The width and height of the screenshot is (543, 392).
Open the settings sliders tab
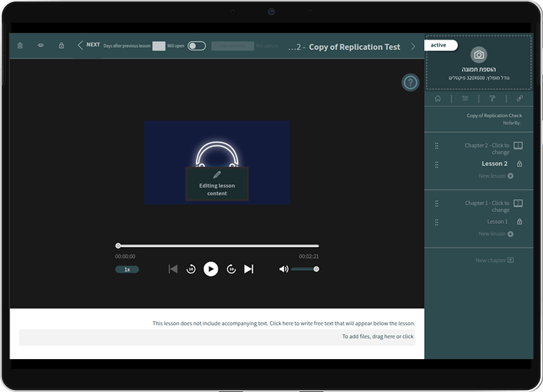[x=465, y=99]
